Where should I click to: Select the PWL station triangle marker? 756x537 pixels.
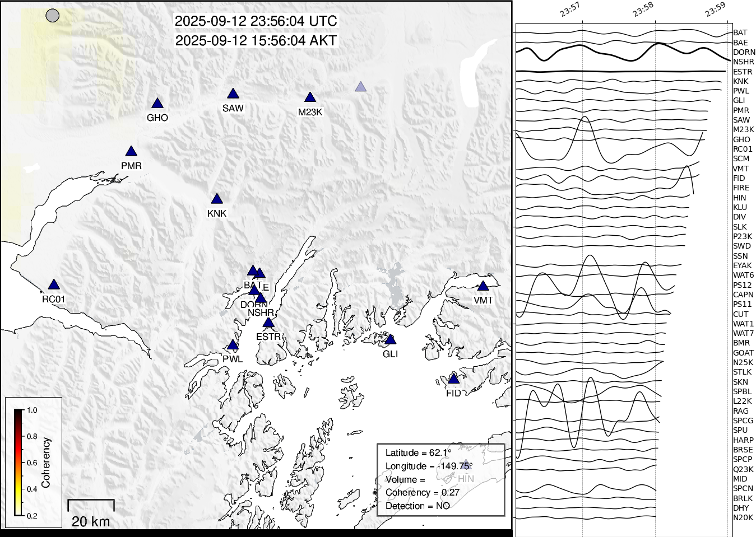tap(233, 345)
